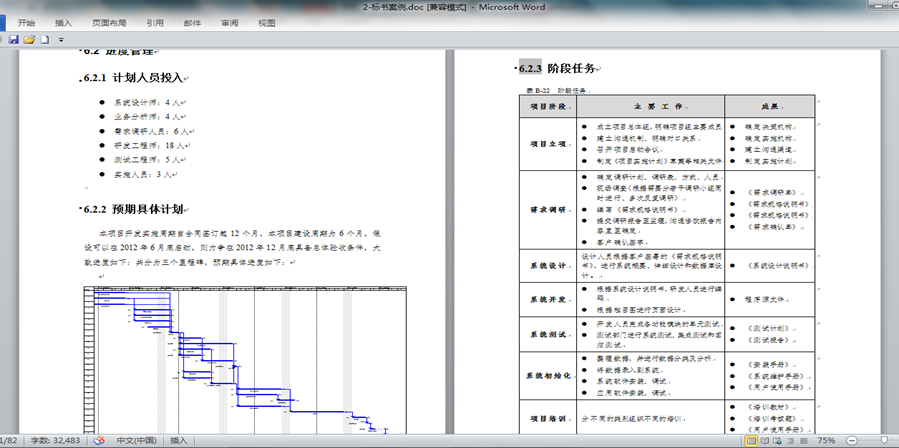899x448 pixels.
Task: Open the 开始 ribbon tab
Action: coord(26,24)
